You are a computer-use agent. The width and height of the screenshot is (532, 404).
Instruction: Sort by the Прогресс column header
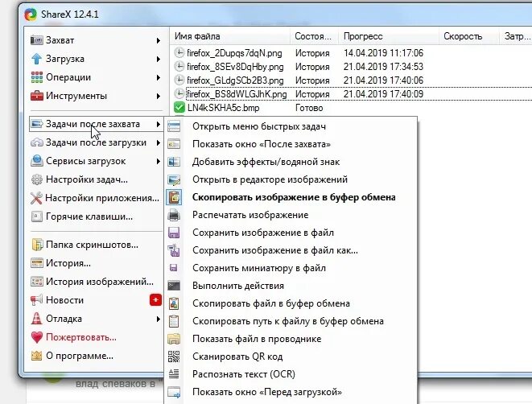[389, 36]
